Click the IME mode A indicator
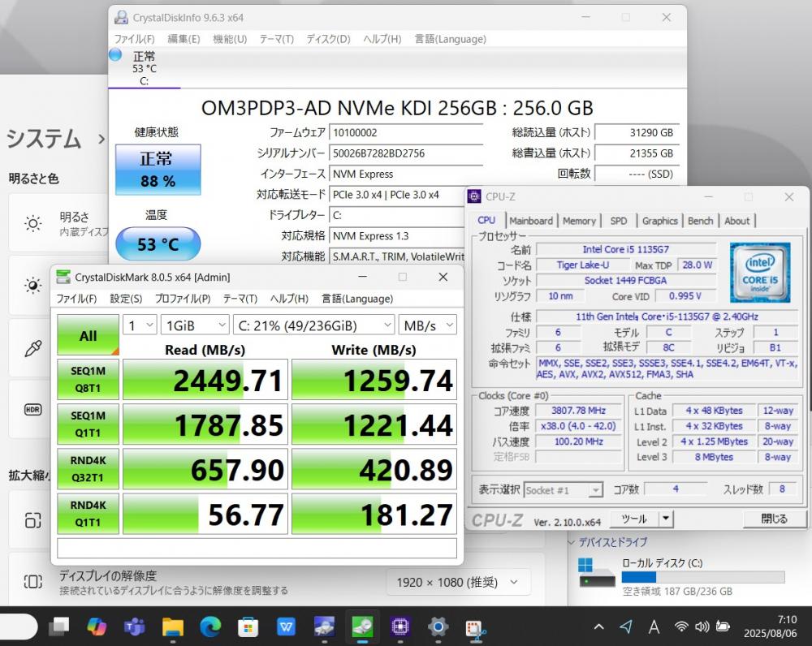The width and height of the screenshot is (812, 646). tap(654, 627)
